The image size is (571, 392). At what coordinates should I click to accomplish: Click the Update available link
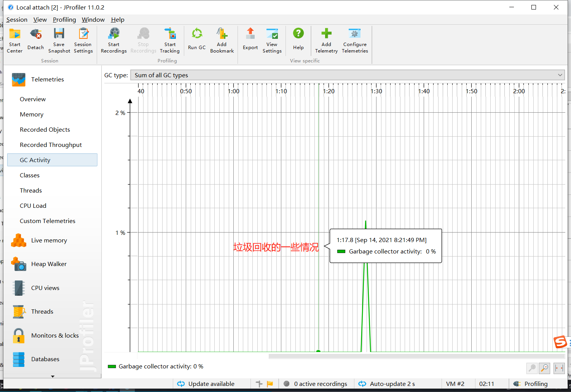pyautogui.click(x=211, y=384)
